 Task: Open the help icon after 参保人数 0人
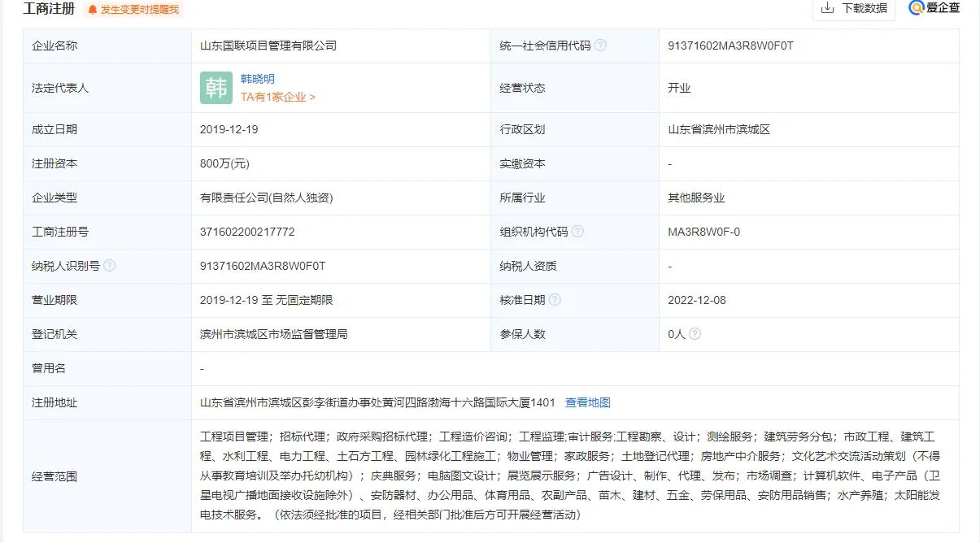[693, 334]
